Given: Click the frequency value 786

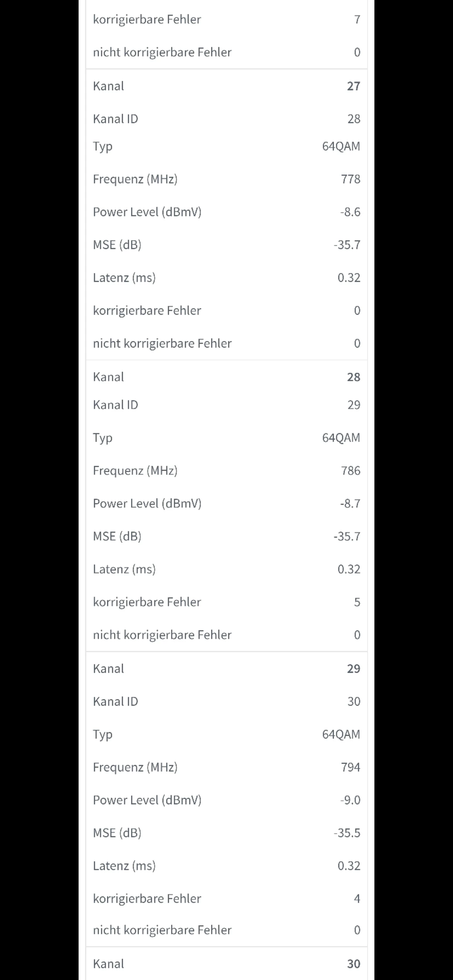Looking at the screenshot, I should 350,471.
